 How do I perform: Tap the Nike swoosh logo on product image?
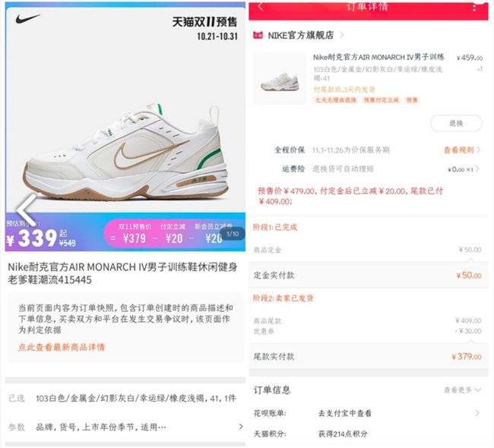27,19
